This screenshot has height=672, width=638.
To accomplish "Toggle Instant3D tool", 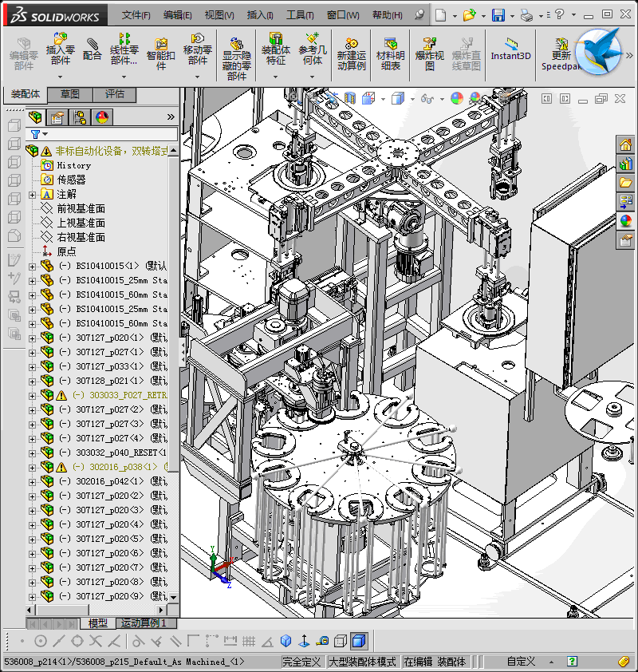I will [511, 49].
